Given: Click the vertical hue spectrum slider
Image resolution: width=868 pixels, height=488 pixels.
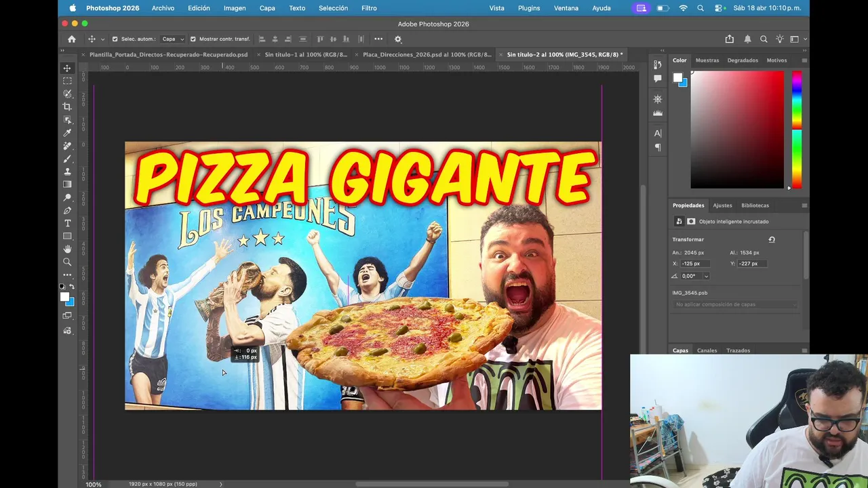Looking at the screenshot, I should [x=797, y=129].
